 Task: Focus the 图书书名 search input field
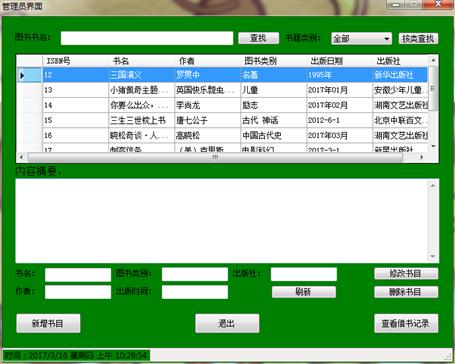click(147, 38)
